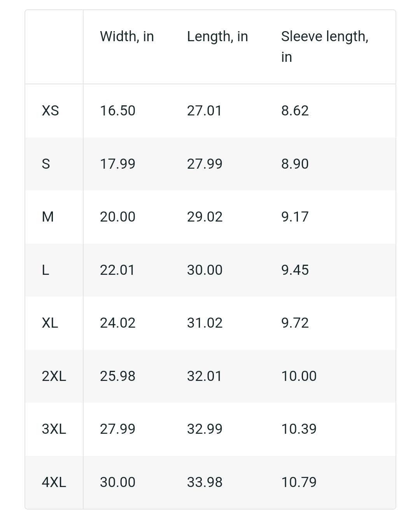The image size is (420, 522).
Task: Select the Length, in column header
Action: [217, 37]
